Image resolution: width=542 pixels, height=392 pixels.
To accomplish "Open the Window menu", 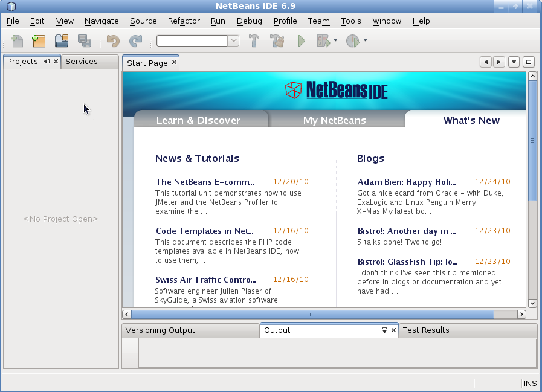I will (x=387, y=21).
